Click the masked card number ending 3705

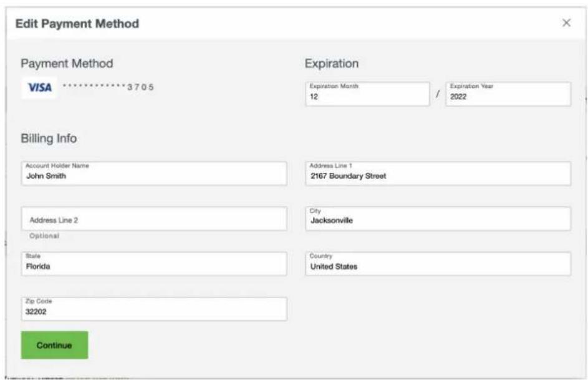coord(108,87)
